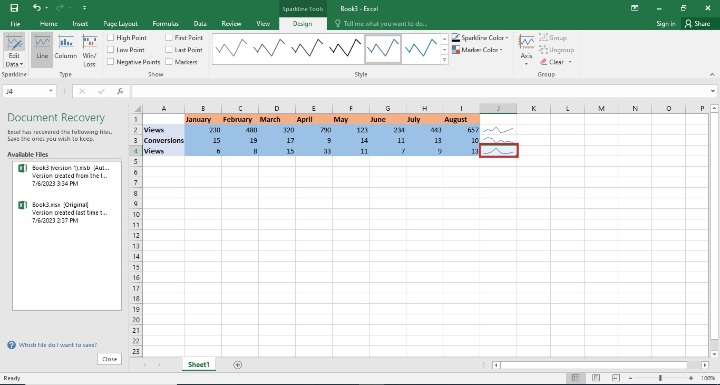Switch to the Insert tab
Image resolution: width=720 pixels, height=385 pixels.
[x=80, y=23]
